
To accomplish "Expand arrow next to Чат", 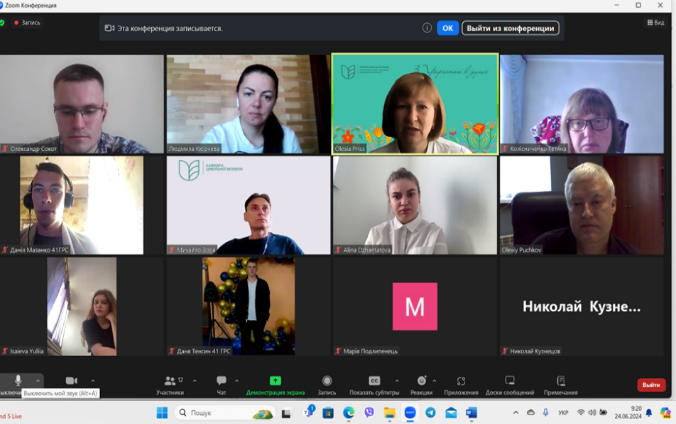I will (x=236, y=381).
